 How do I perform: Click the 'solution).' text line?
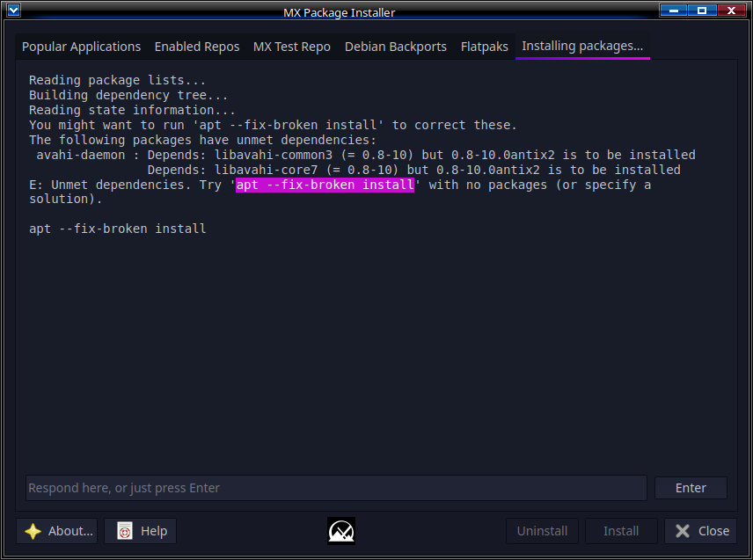[66, 200]
